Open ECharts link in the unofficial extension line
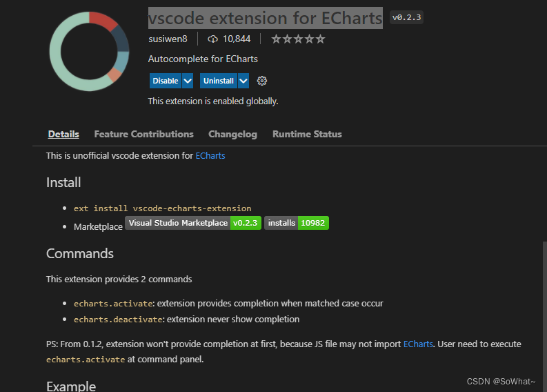This screenshot has width=547, height=392. pyautogui.click(x=210, y=156)
